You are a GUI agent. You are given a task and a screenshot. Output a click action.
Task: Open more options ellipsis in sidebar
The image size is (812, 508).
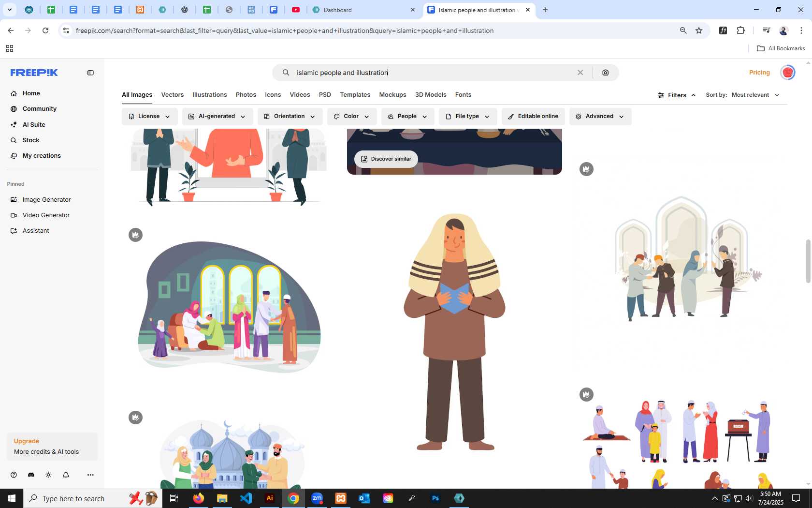point(90,475)
